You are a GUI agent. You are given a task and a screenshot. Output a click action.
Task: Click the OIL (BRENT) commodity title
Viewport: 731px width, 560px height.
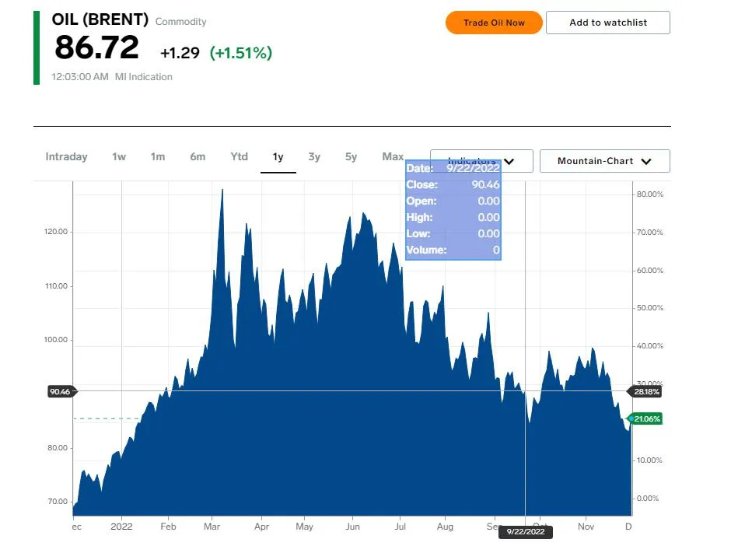100,19
